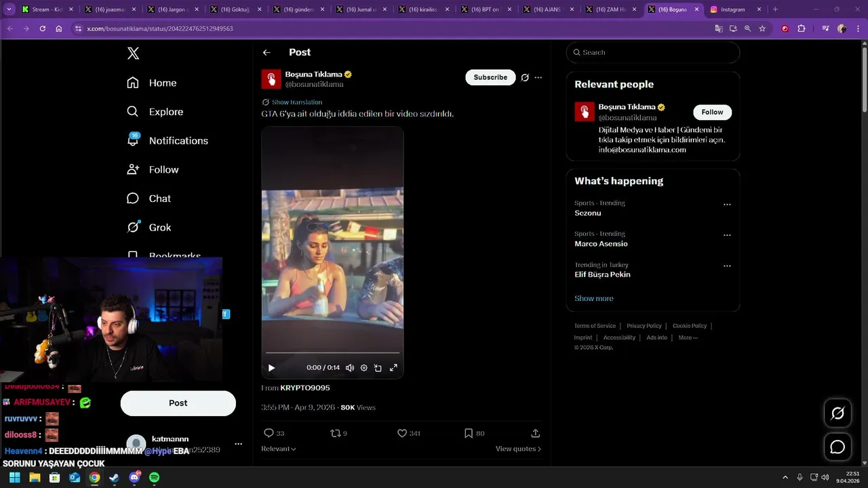This screenshot has height=488, width=868.
Task: Click the X logo in sidebar
Action: coord(133,54)
